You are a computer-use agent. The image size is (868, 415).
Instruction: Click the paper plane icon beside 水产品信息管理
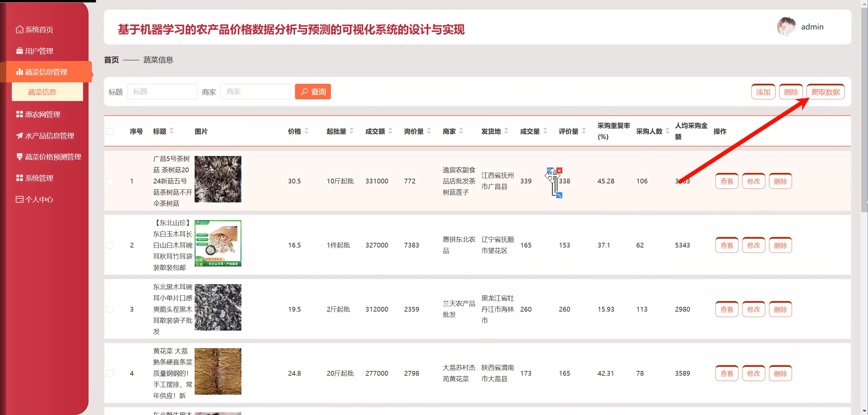[20, 136]
